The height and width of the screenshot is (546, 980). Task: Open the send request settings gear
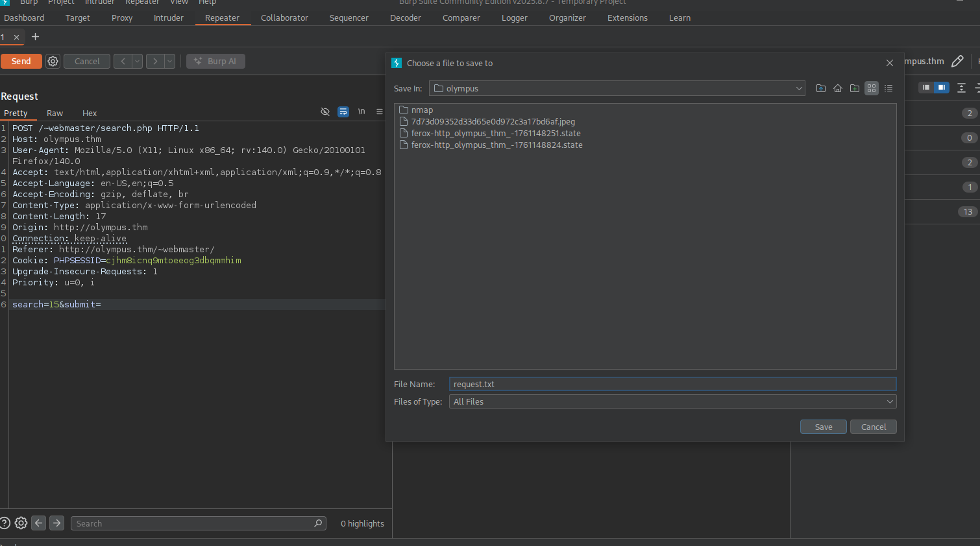pos(53,61)
